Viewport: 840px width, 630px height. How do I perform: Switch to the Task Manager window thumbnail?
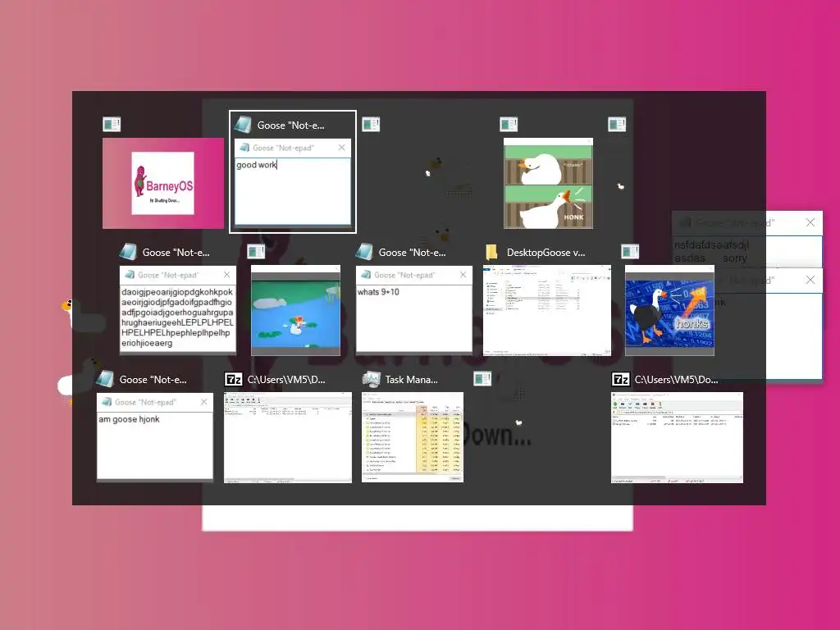pyautogui.click(x=413, y=438)
